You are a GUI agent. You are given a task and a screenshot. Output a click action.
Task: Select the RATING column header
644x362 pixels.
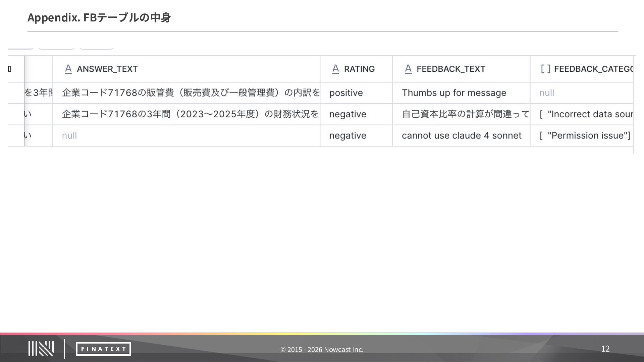point(356,69)
